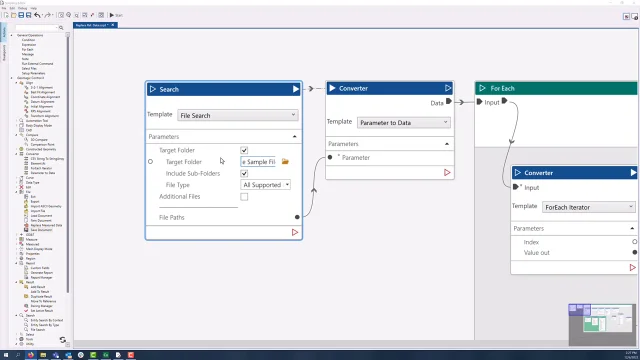Image resolution: width=640 pixels, height=360 pixels.
Task: Click the save toolbar icon
Action: tap(21, 15)
